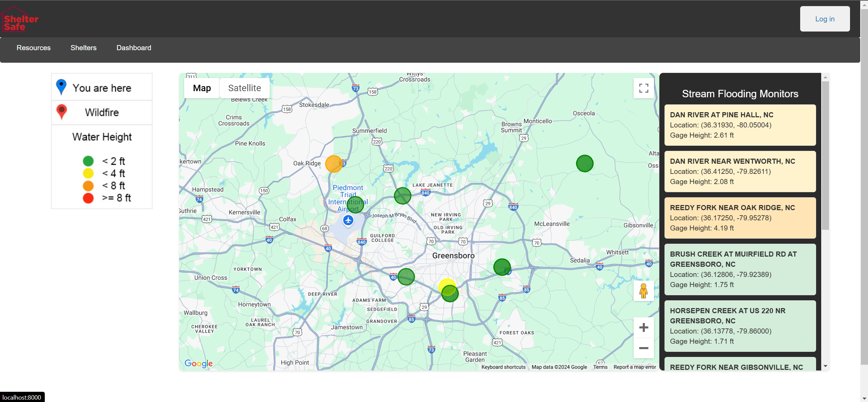
Task: Click the Google logo on map
Action: click(x=198, y=364)
